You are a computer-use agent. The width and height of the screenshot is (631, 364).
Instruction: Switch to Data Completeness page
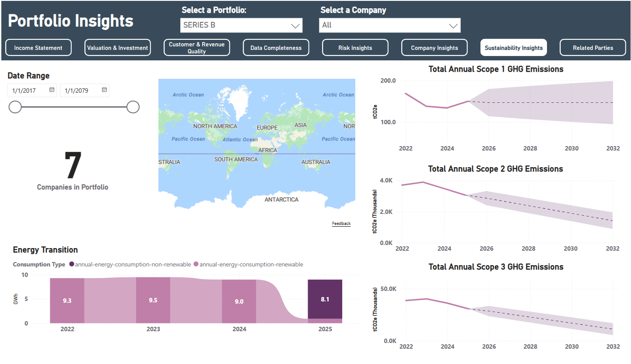(276, 48)
